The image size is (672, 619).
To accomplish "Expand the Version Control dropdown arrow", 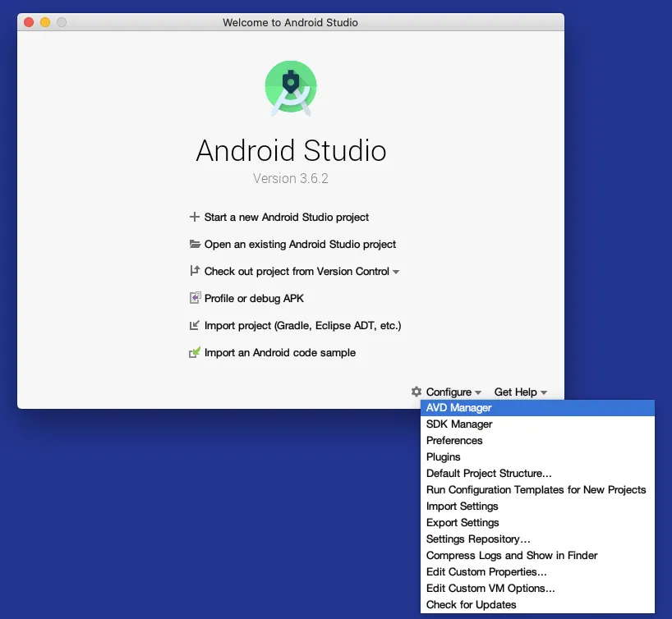I will (x=396, y=272).
